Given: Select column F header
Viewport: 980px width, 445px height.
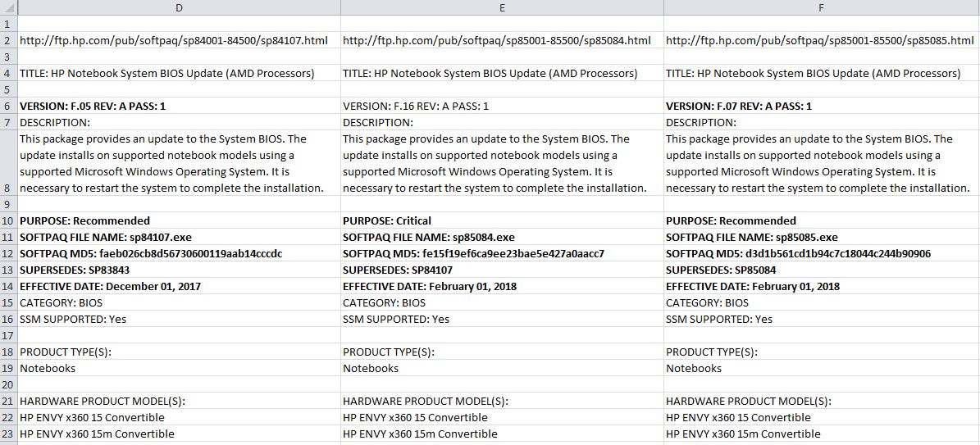Looking at the screenshot, I should [x=821, y=7].
